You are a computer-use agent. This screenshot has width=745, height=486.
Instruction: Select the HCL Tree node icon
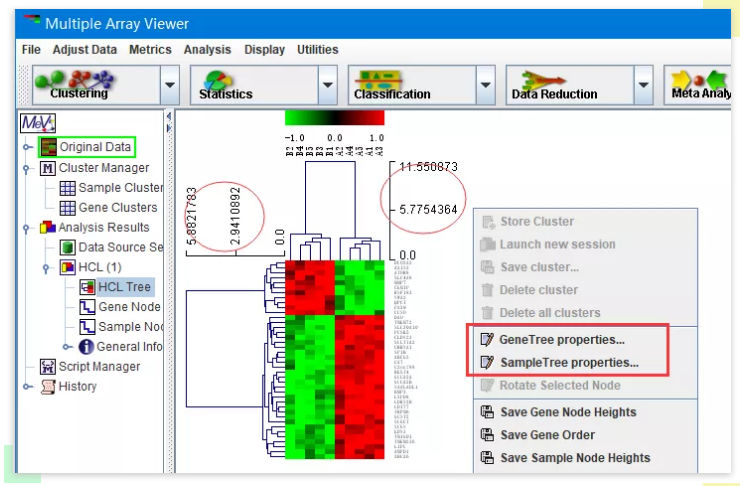click(x=86, y=287)
